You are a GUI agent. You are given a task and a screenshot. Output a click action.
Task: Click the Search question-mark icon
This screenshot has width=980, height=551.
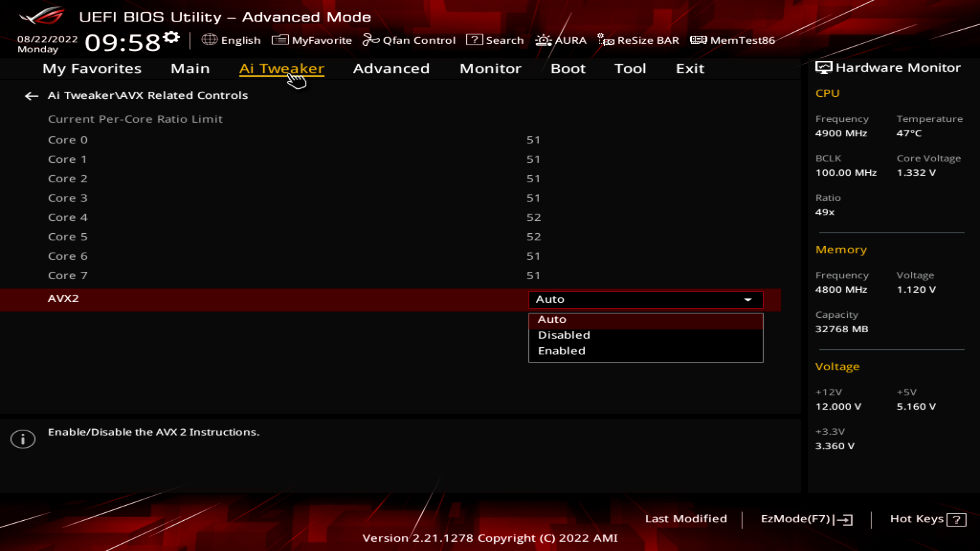tap(474, 40)
